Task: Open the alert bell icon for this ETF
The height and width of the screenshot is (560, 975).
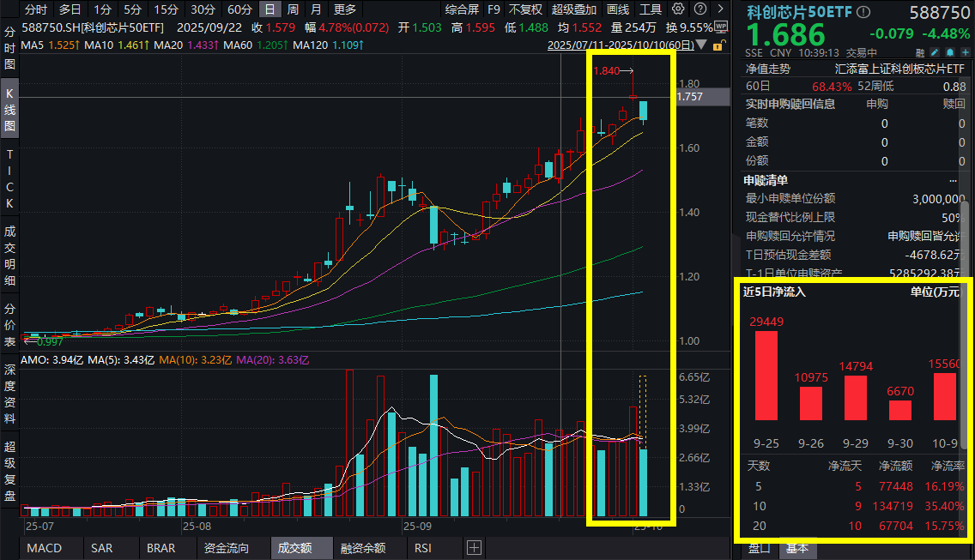Action: click(950, 52)
